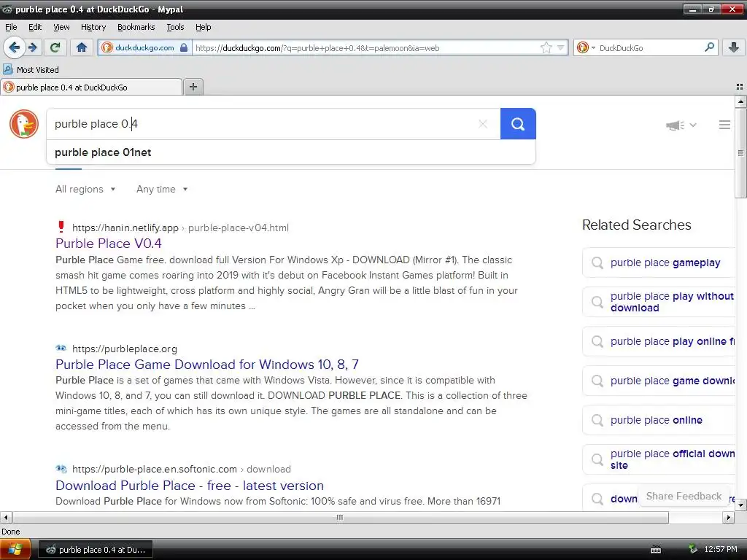Screen dimensions: 747x560
Task: Activate the 'purble place 0.4 at Du...' taskbar button
Action: [x=96, y=550]
